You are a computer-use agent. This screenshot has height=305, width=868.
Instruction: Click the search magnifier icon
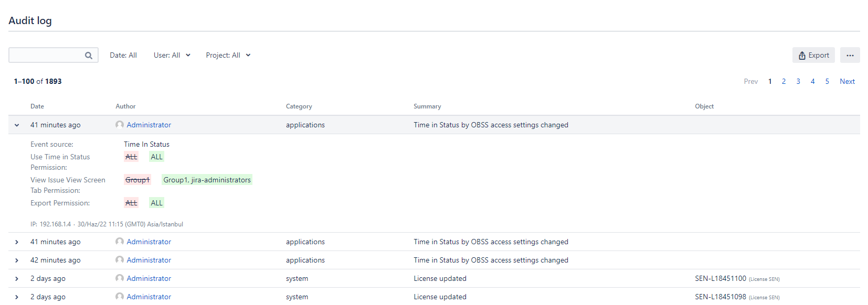click(89, 56)
